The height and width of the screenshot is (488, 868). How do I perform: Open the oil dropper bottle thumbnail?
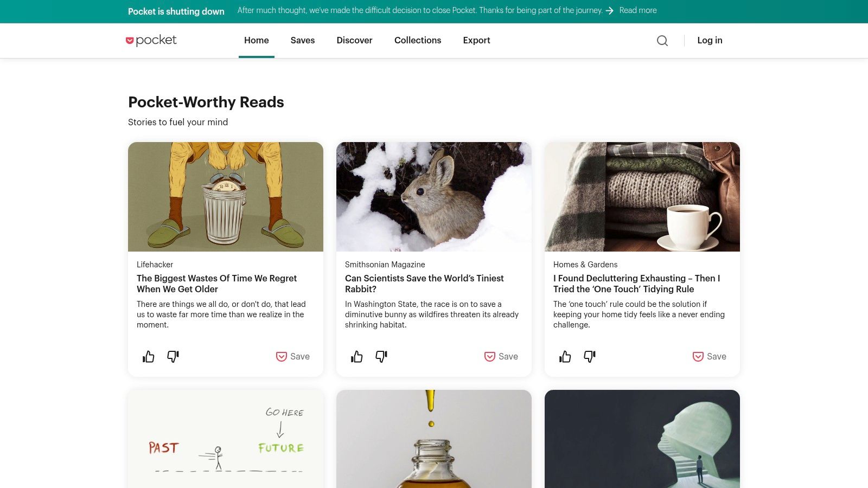434,439
